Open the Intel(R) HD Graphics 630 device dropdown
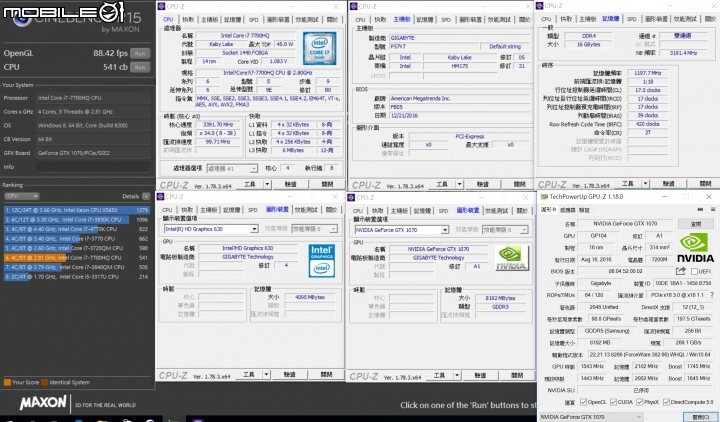Image resolution: width=720 pixels, height=422 pixels. click(211, 229)
